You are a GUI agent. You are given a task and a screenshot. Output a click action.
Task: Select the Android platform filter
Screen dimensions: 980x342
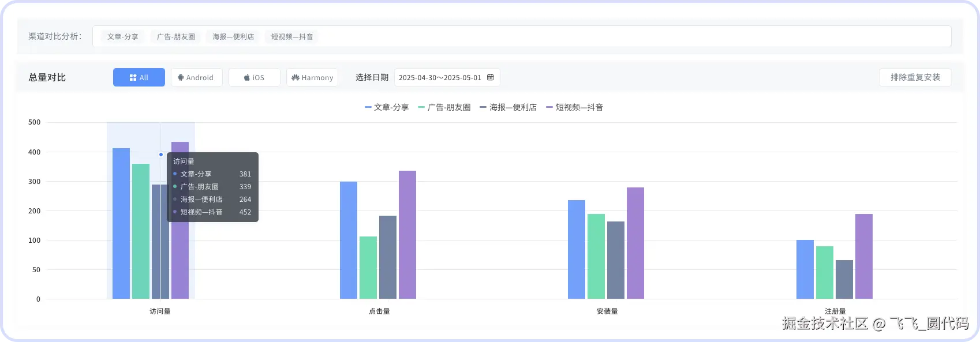[x=196, y=77]
